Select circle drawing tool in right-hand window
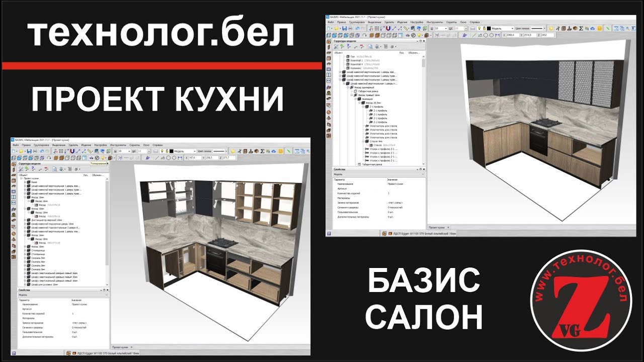 click(486, 35)
